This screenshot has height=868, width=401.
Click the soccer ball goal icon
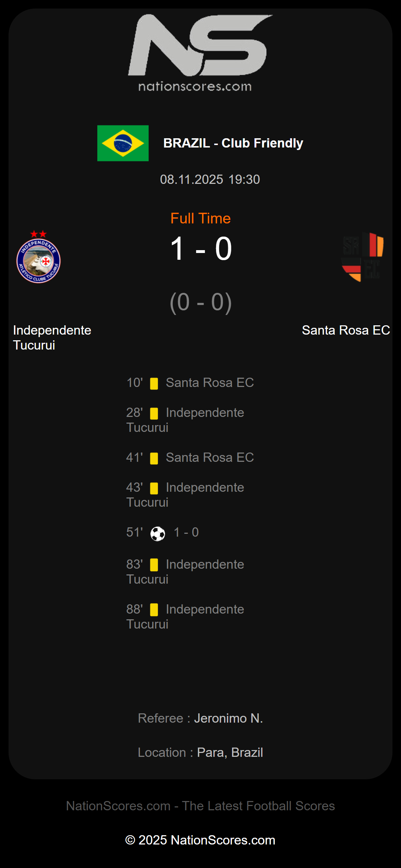pos(158,534)
